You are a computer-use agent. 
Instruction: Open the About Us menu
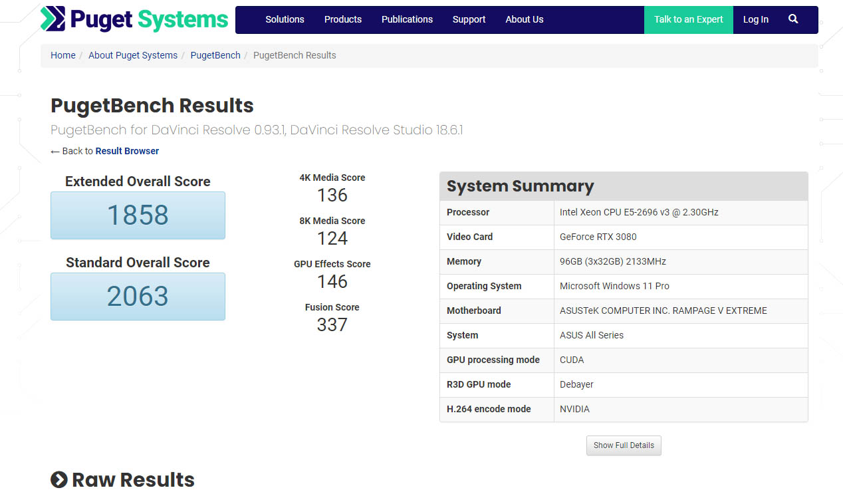tap(525, 19)
